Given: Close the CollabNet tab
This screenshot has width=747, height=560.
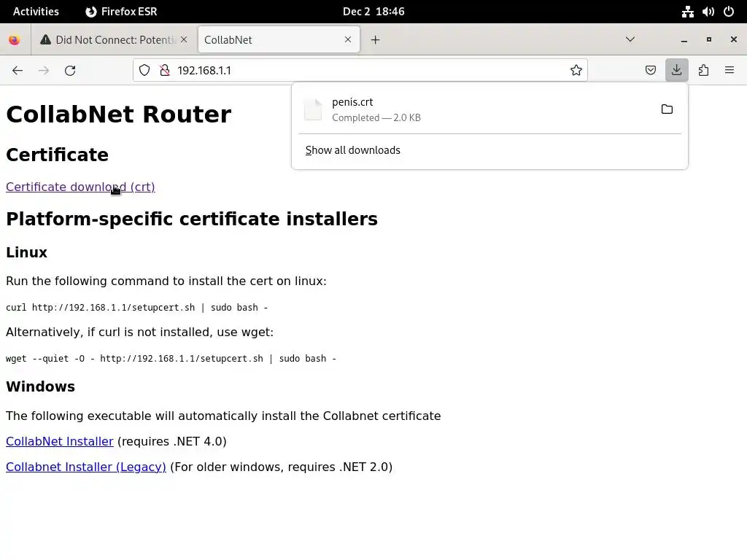Looking at the screenshot, I should 348,39.
